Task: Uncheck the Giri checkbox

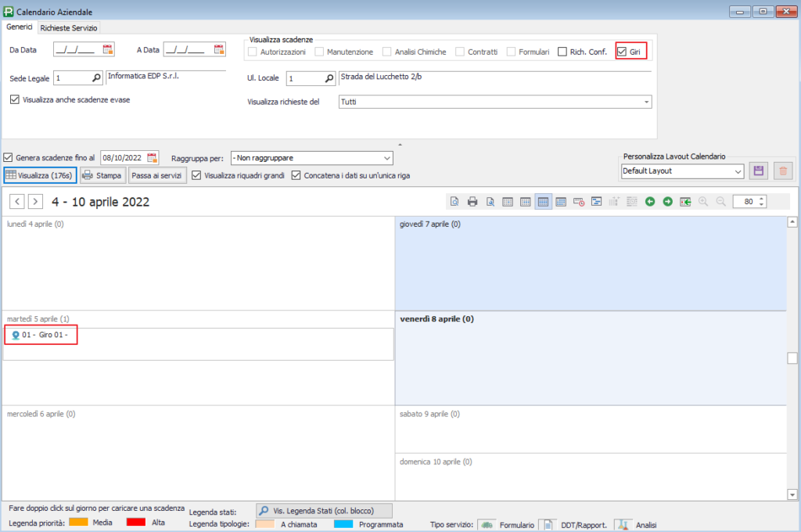Action: pos(622,52)
